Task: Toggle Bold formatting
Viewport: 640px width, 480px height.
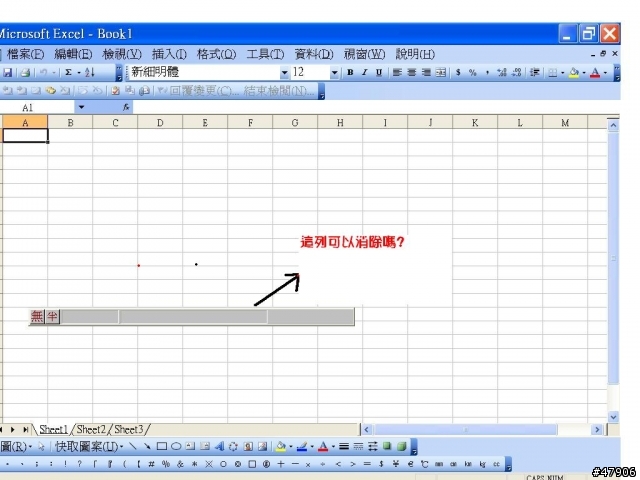Action: 350,73
